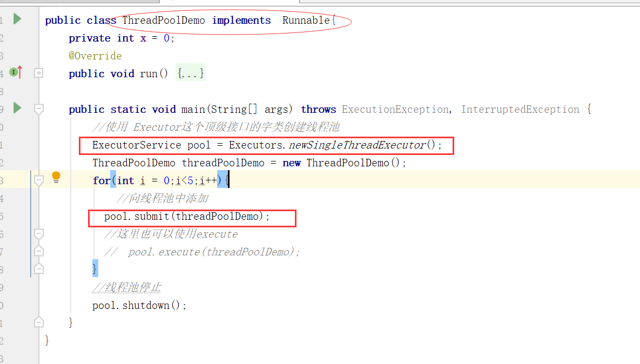Click 'submit' in pool.submit(threadPoolDemo)
The width and height of the screenshot is (640, 364).
tap(151, 216)
